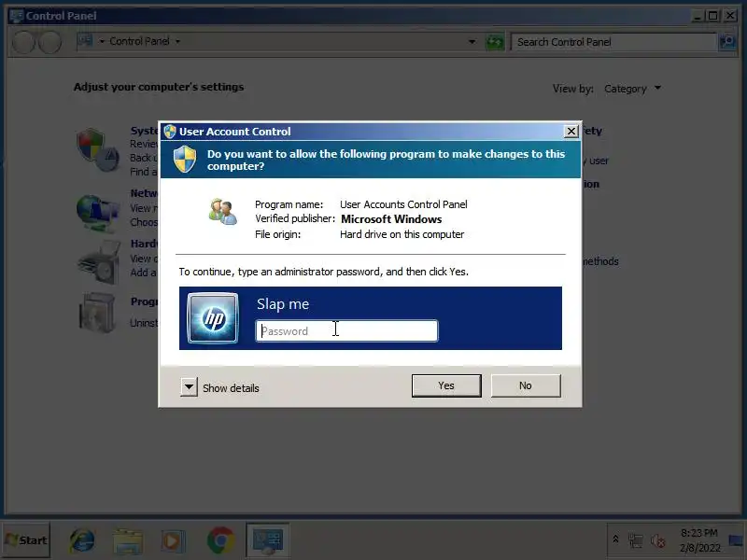Click the search magnifier icon in Control Panel

coord(727,42)
